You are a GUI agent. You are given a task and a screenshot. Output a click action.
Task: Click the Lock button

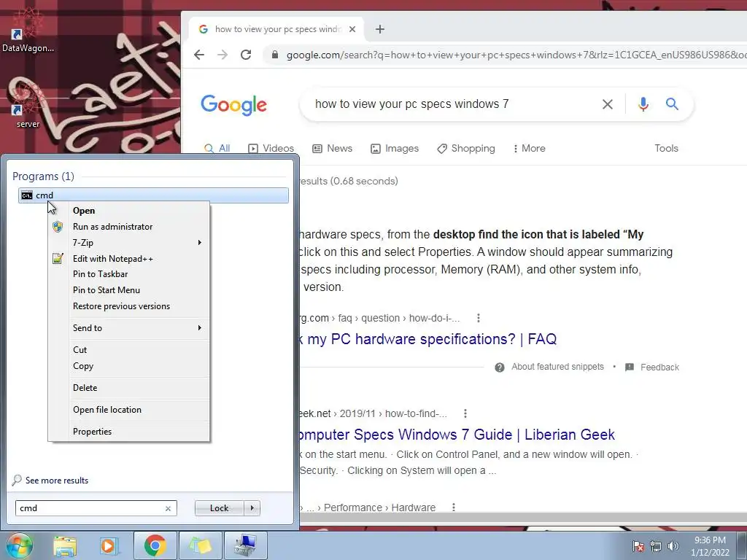[x=219, y=508]
